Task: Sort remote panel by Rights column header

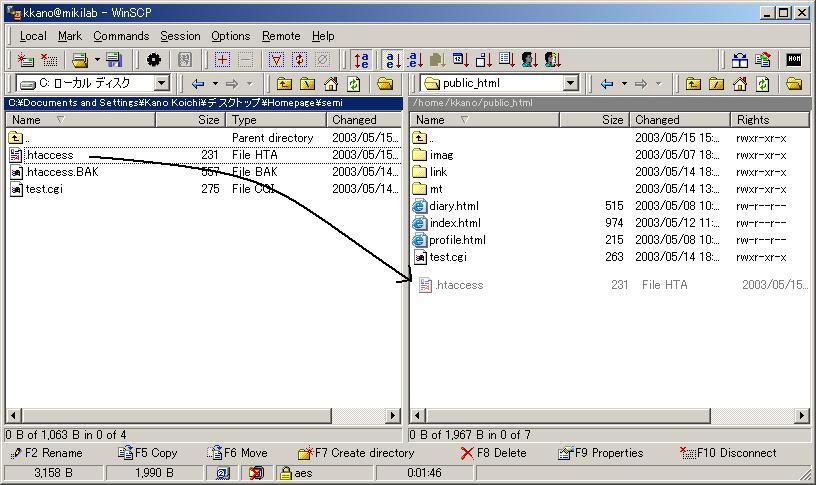Action: coord(770,120)
